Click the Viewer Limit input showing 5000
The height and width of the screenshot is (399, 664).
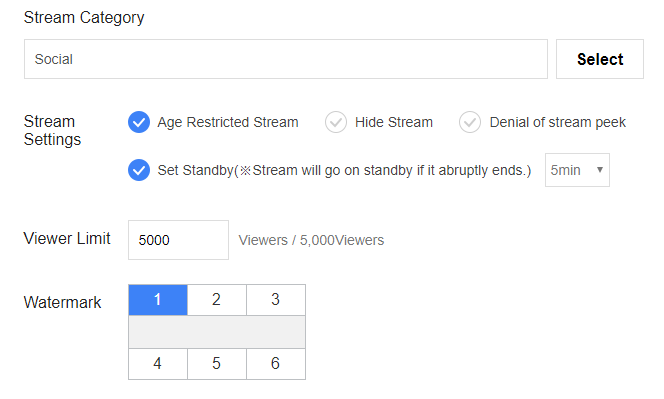(x=178, y=240)
